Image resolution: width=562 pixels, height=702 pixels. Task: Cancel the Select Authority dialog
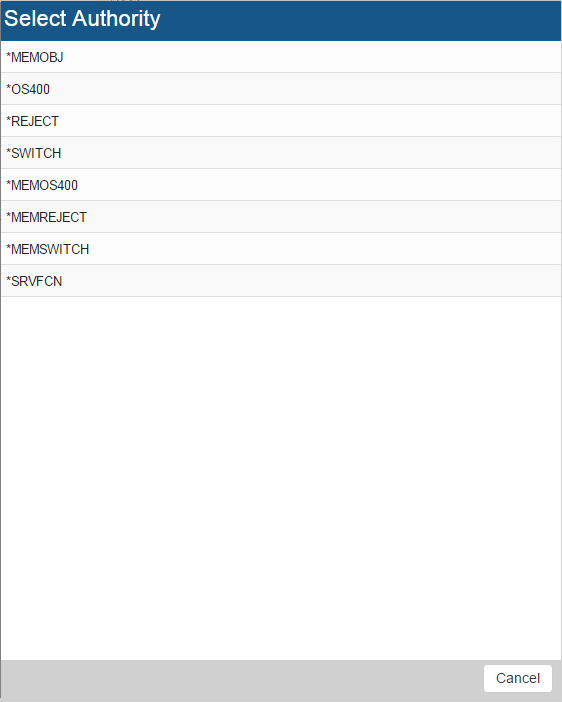tap(518, 678)
